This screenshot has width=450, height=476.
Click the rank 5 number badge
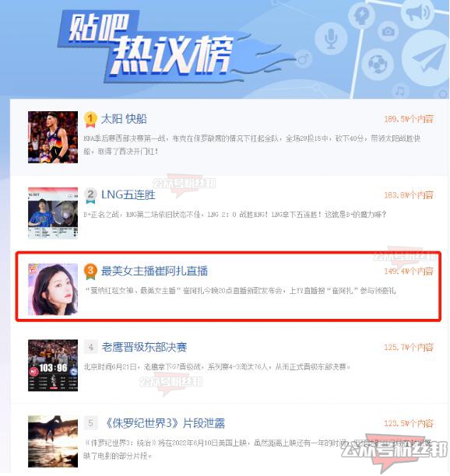click(91, 422)
